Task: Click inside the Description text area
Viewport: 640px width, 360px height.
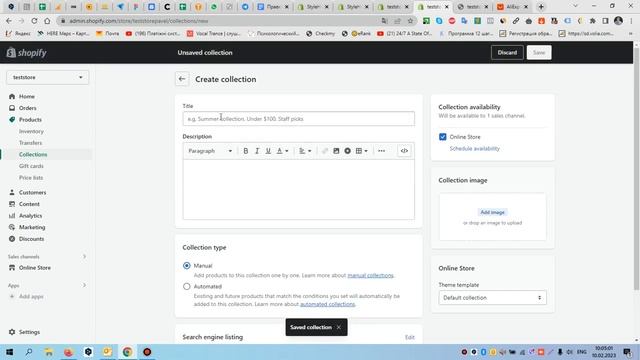Action: click(x=298, y=189)
